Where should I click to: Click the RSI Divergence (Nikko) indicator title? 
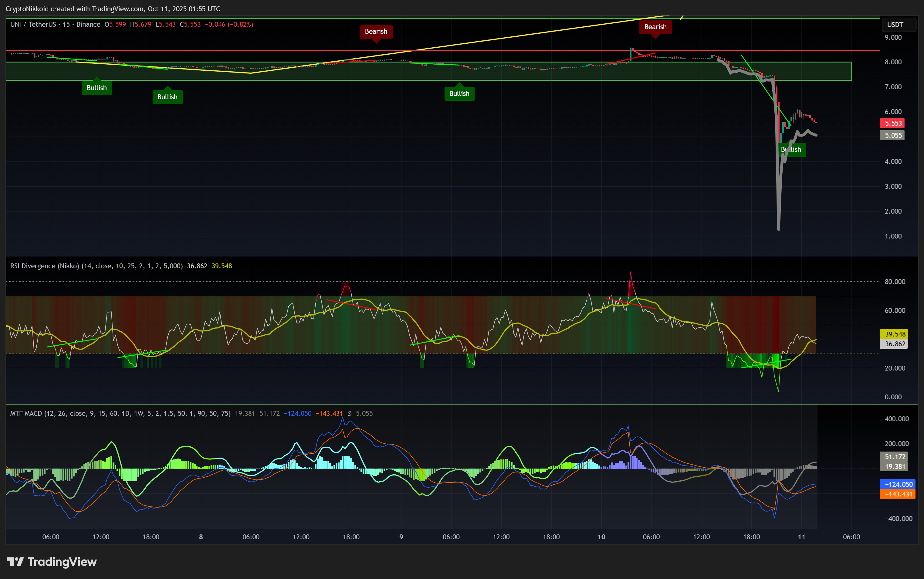click(96, 266)
